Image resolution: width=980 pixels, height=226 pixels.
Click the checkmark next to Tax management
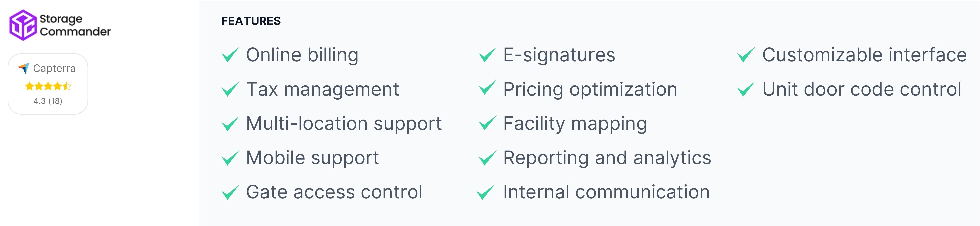pos(230,89)
